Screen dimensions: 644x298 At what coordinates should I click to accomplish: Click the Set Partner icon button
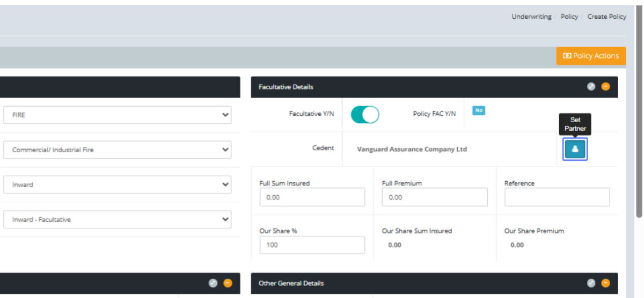point(575,149)
